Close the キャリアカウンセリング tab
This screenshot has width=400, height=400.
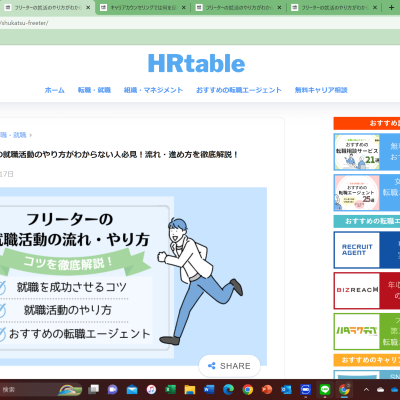(184, 7)
